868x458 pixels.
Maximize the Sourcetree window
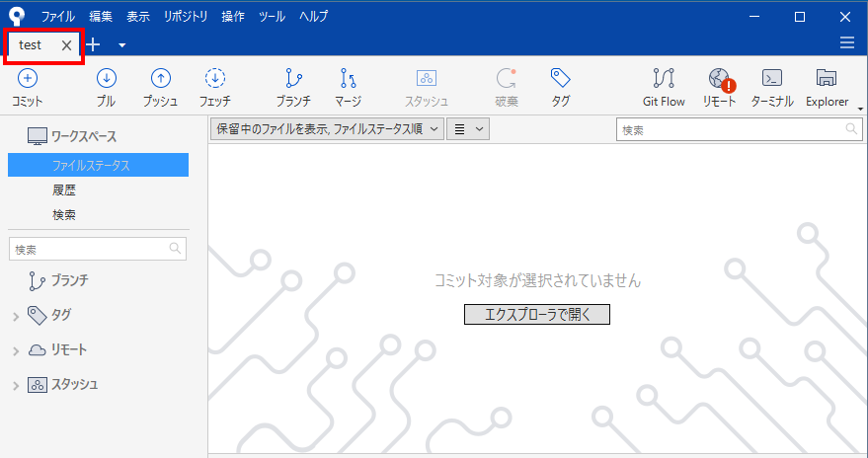point(799,17)
